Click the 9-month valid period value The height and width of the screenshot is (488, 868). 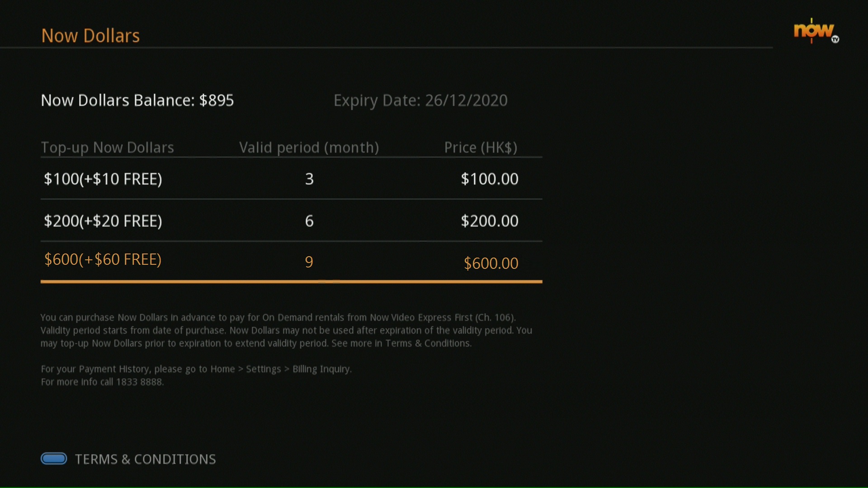(x=309, y=262)
